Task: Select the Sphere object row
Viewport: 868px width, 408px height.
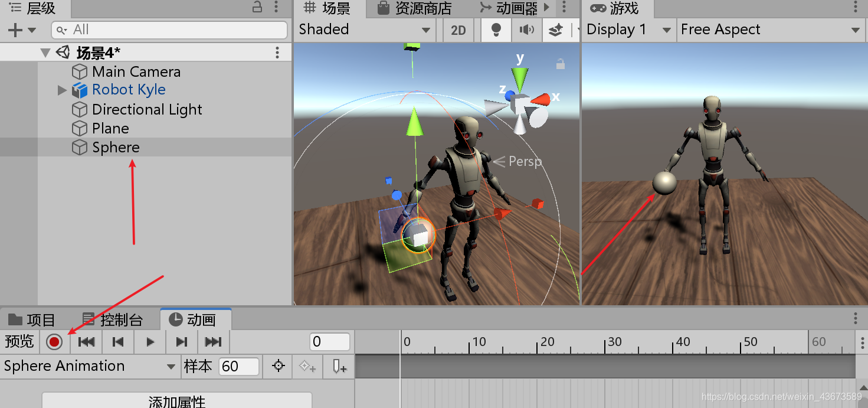Action: click(x=146, y=147)
